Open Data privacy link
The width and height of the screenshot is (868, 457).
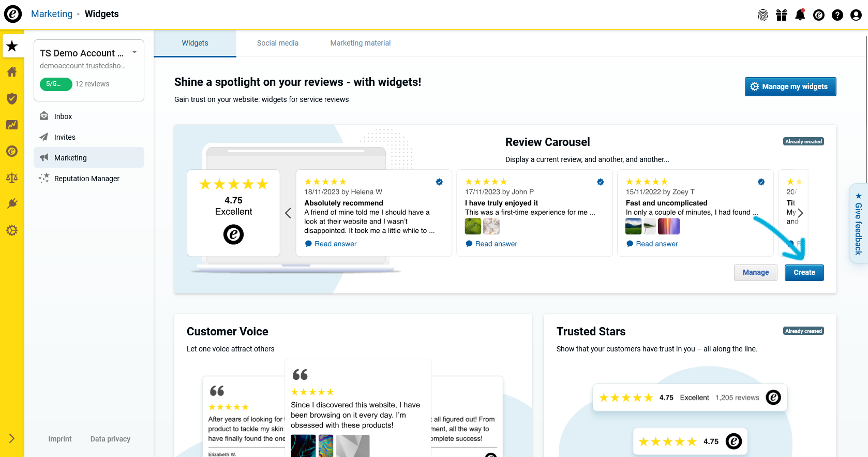click(110, 439)
